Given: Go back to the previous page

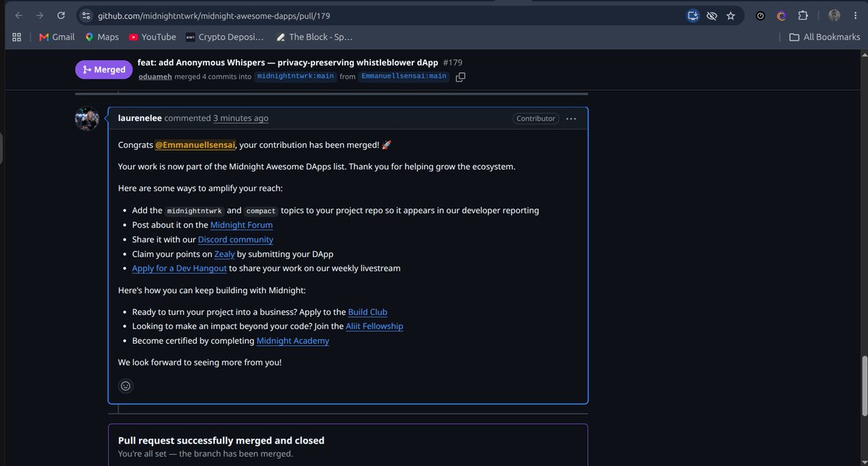Looking at the screenshot, I should pyautogui.click(x=19, y=15).
